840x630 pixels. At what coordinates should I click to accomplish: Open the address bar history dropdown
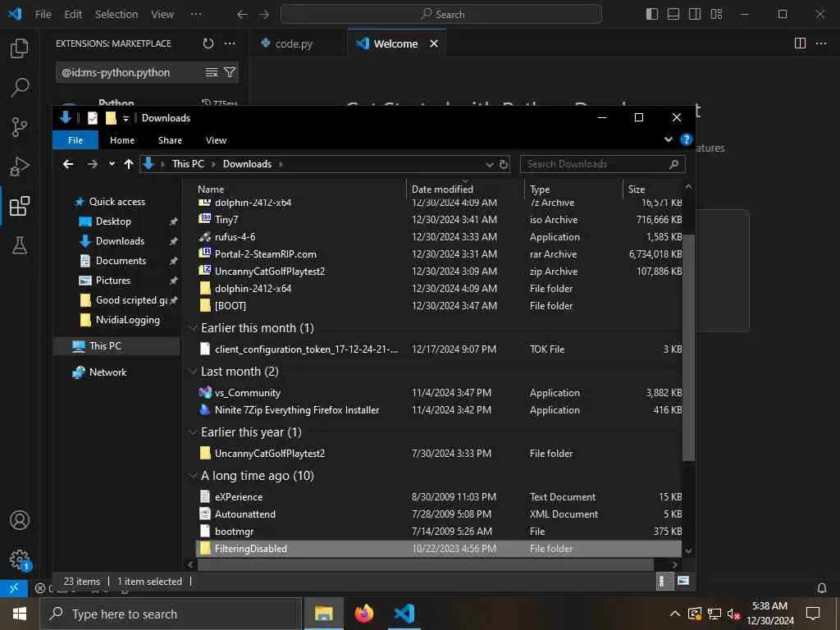tap(489, 164)
